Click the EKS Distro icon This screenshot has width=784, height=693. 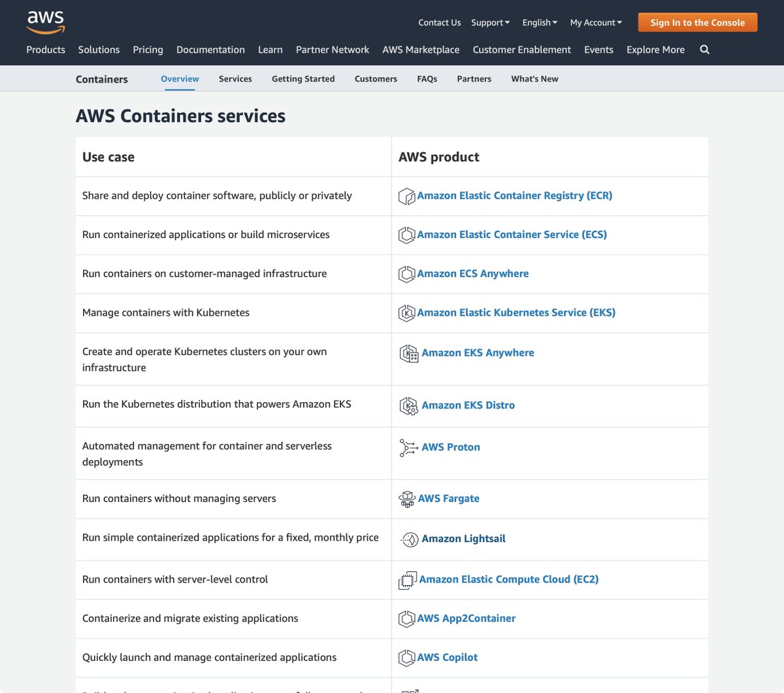409,406
